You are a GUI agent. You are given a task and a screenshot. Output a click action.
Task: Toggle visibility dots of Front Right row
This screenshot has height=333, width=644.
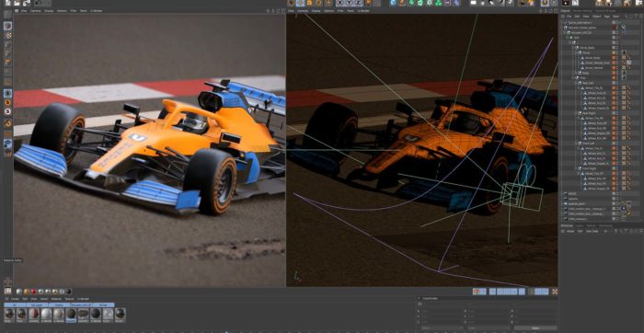click(617, 168)
